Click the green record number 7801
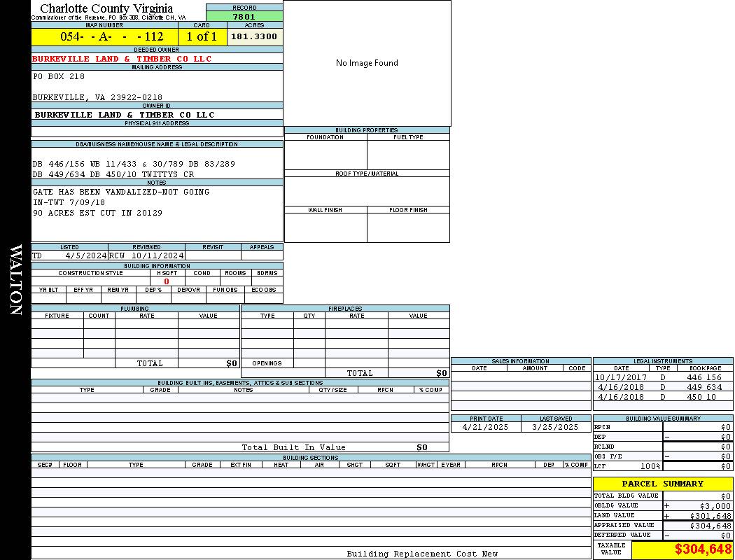Screen dimensions: 735x560 [x=244, y=17]
